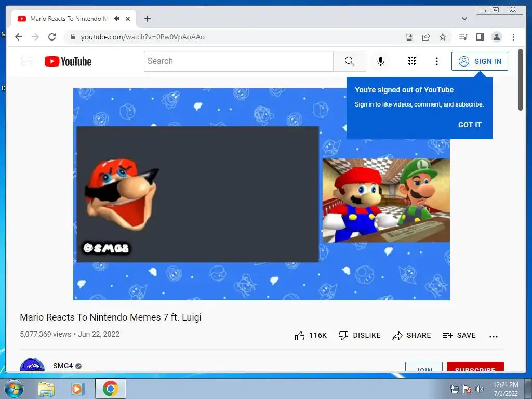Click the install app icon in address bar

point(409,37)
